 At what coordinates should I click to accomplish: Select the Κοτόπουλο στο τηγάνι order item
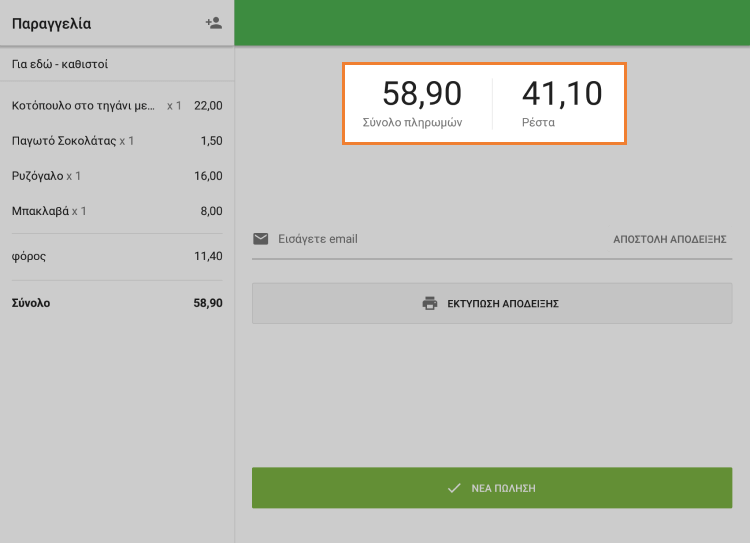coord(117,106)
